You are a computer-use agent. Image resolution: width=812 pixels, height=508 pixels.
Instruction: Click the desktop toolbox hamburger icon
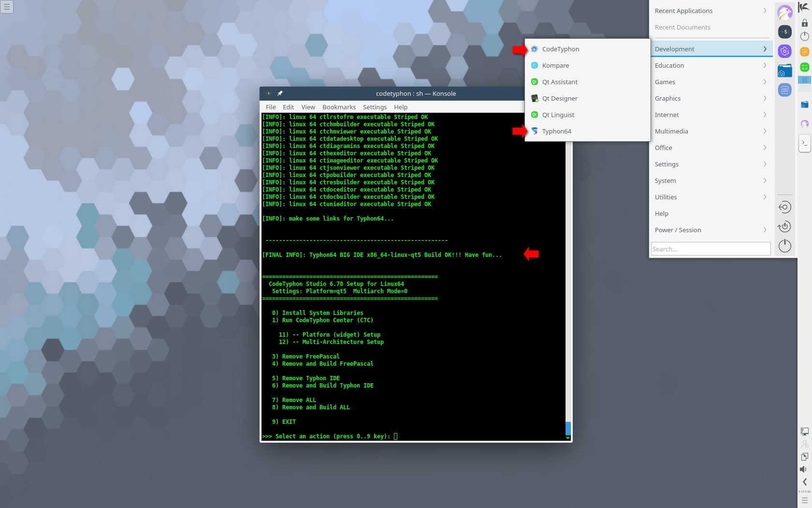point(7,7)
